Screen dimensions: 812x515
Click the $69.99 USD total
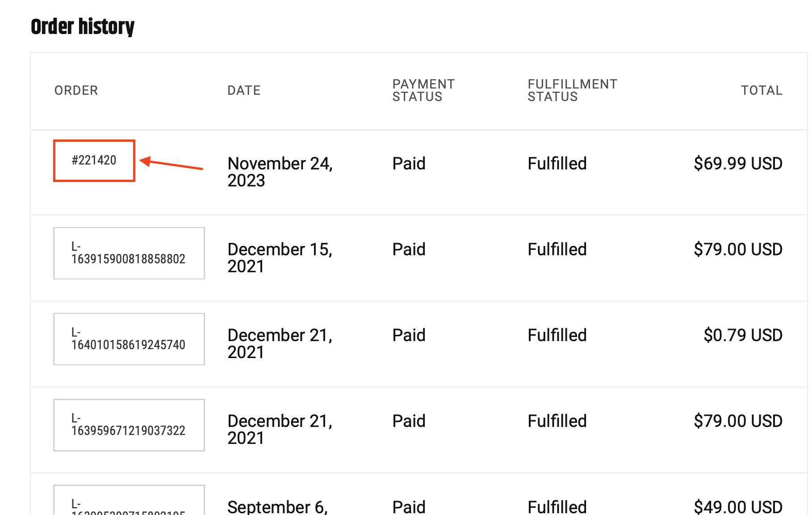point(738,164)
